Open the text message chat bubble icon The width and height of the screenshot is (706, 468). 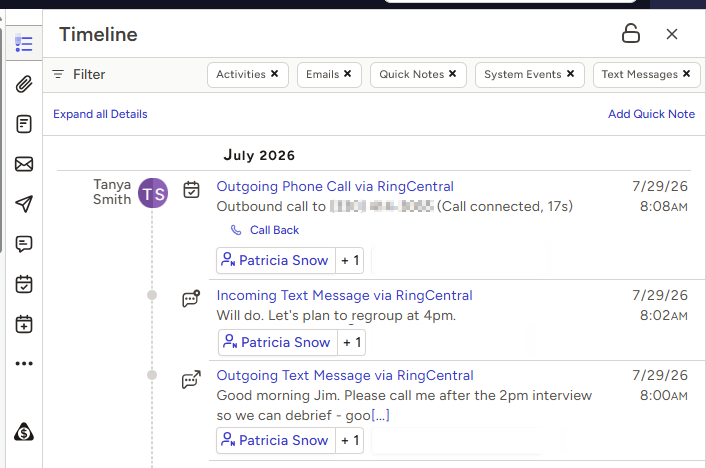coord(24,244)
